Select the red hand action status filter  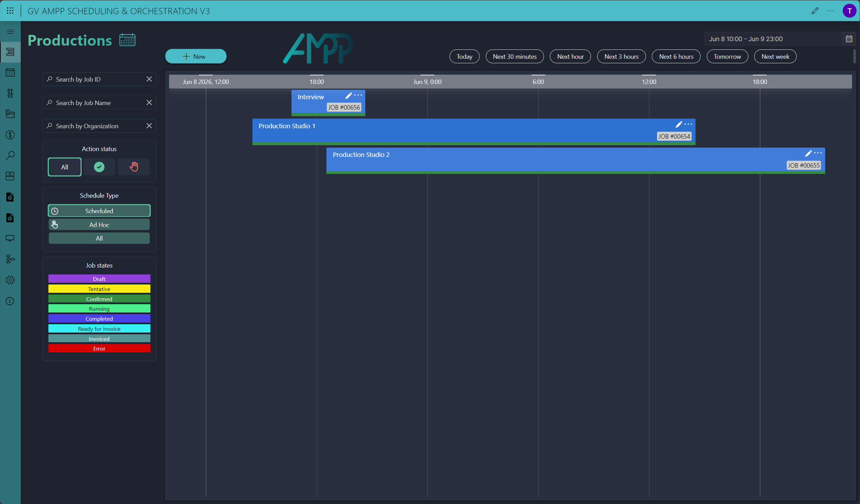pyautogui.click(x=134, y=167)
